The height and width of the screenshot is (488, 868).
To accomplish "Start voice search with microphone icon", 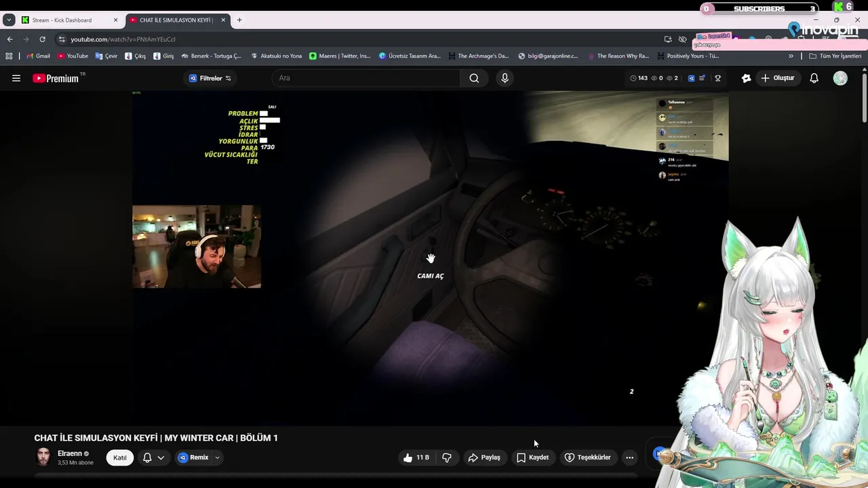I will click(505, 78).
